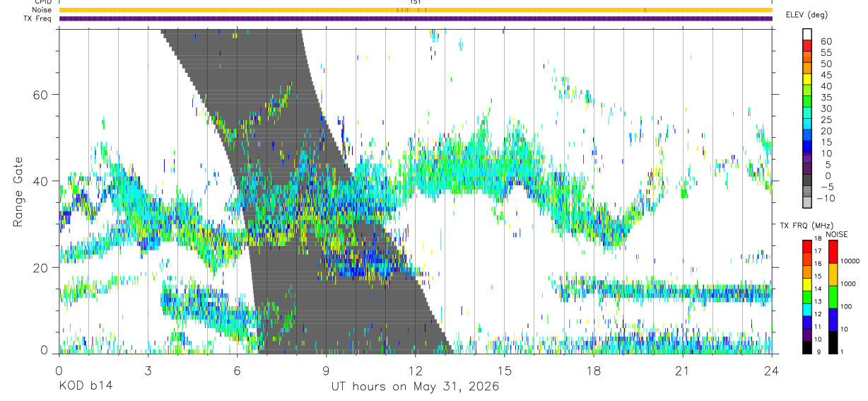Viewport: 868px width, 401px height.
Task: Click ELEV colorbar label '−10'
Action: [826, 198]
